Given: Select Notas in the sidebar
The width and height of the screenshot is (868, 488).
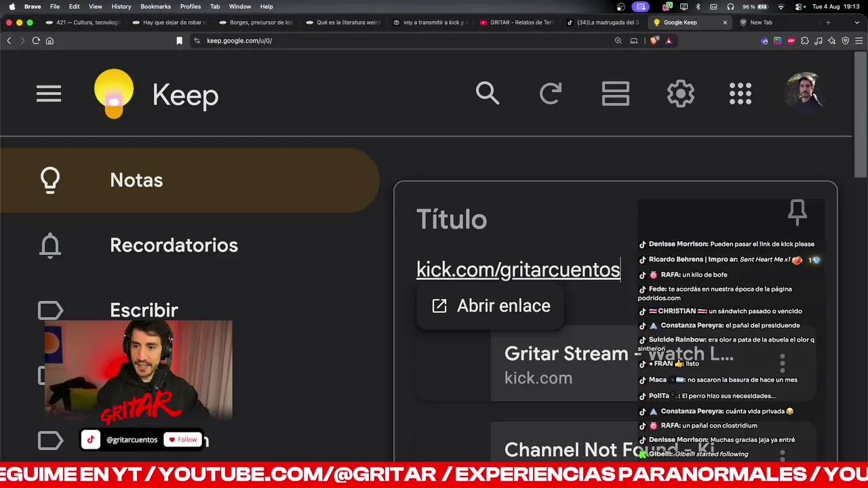Looking at the screenshot, I should coord(190,180).
